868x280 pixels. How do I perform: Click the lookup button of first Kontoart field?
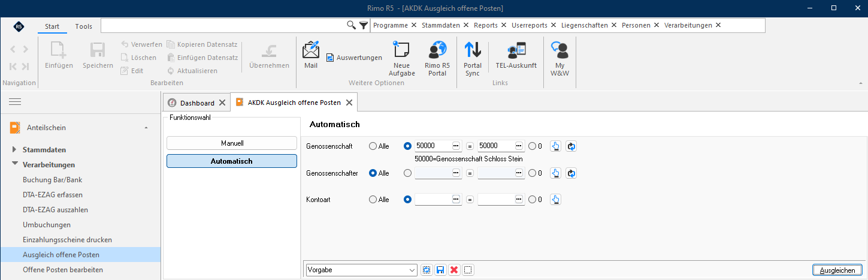coord(456,199)
